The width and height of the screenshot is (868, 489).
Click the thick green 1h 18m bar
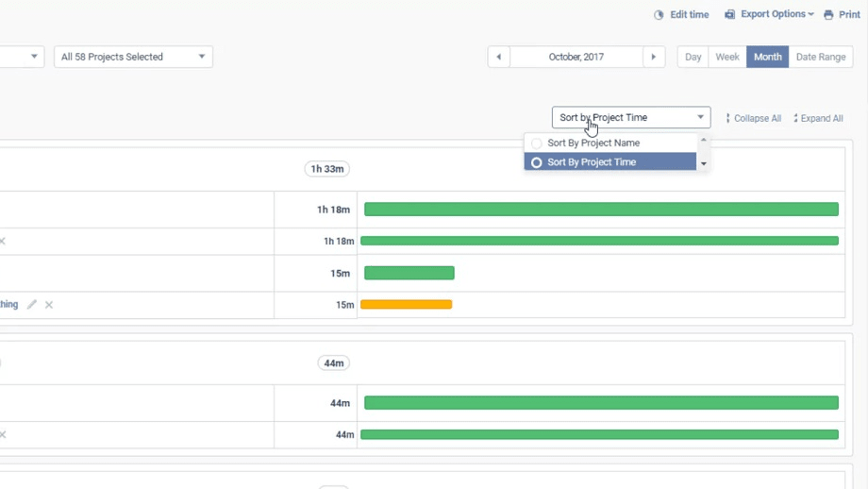[601, 209]
